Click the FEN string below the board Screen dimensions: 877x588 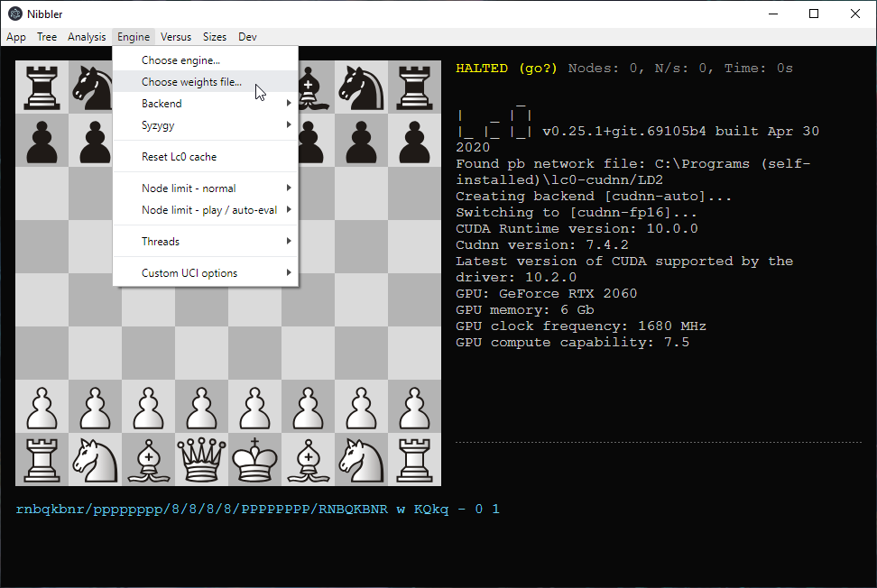[257, 510]
